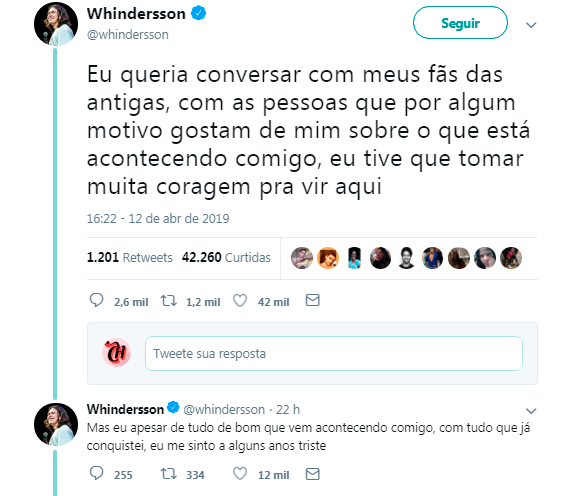Like the main tweet with the heart icon
The height and width of the screenshot is (496, 568).
point(240,301)
